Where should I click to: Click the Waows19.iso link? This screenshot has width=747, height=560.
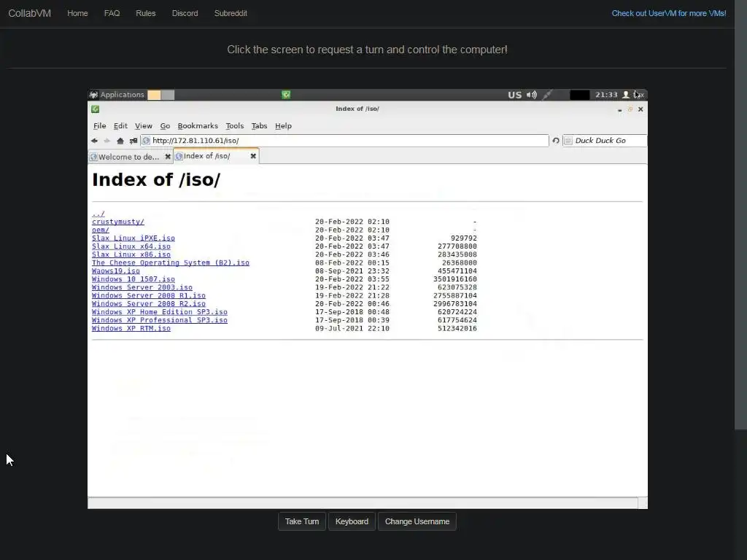[x=116, y=271]
